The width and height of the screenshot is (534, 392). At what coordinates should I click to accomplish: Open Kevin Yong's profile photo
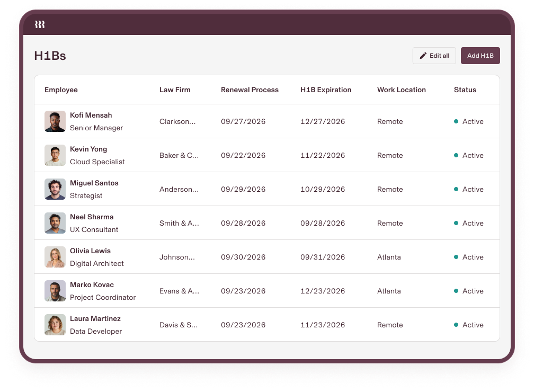point(55,155)
